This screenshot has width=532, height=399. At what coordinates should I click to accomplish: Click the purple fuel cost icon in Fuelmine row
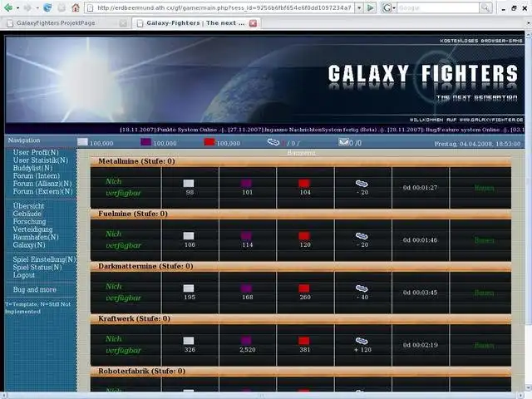[246, 236]
